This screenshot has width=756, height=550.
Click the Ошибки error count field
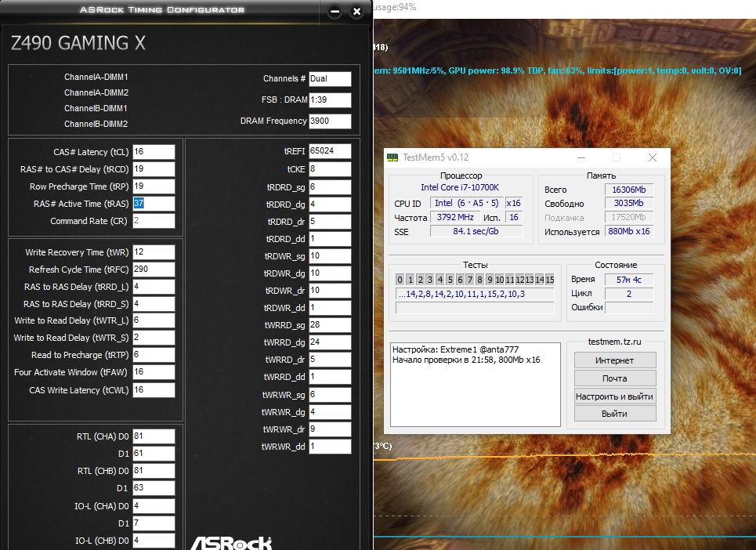coord(629,308)
